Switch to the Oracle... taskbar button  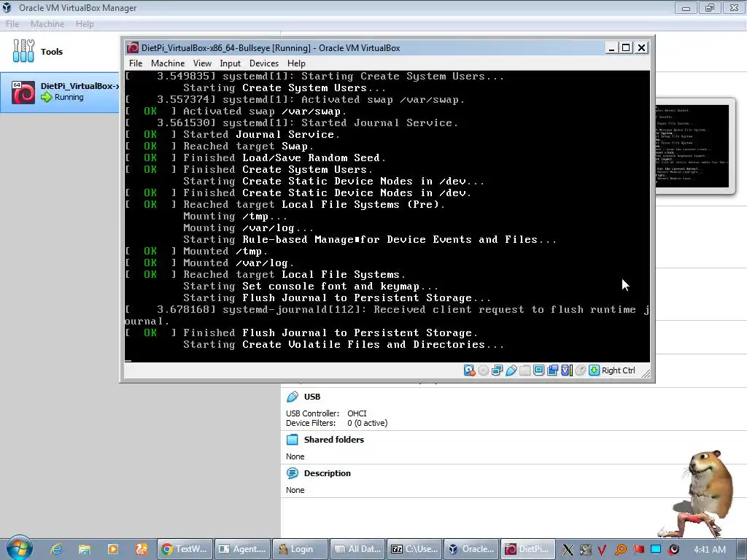tap(472, 549)
